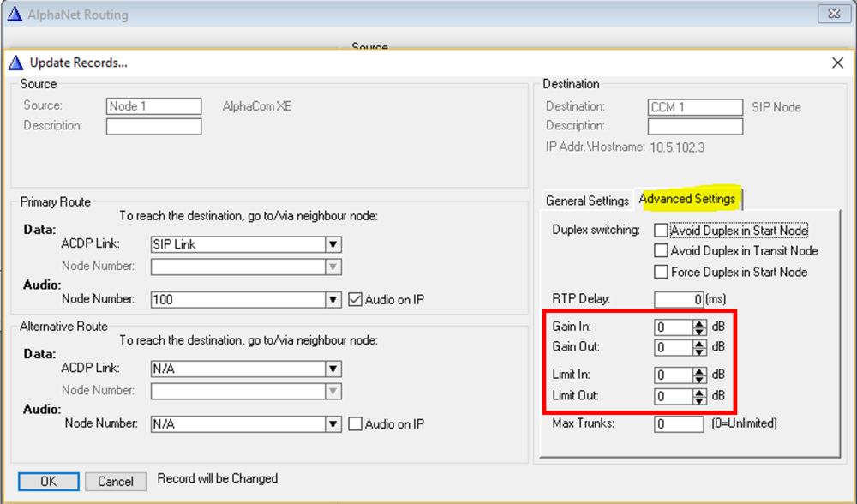Open the Primary Route ACDP Link dropdown
857x504 pixels.
pyautogui.click(x=333, y=244)
